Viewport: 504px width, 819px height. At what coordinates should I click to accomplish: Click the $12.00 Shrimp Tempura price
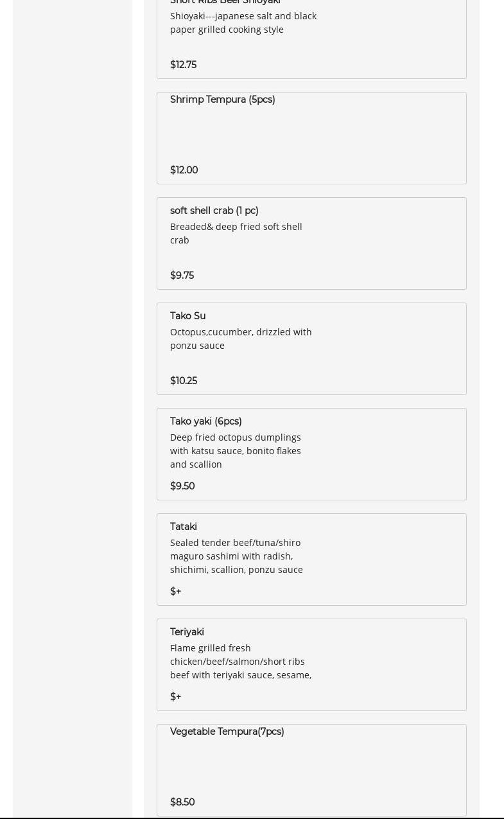click(x=184, y=170)
